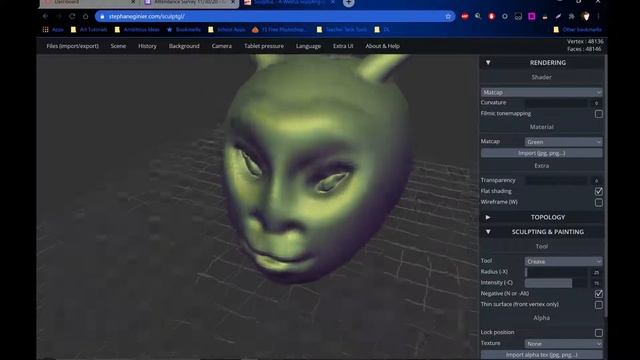Toggle the Lock position checkbox
This screenshot has width=640, height=360.
pyautogui.click(x=598, y=333)
